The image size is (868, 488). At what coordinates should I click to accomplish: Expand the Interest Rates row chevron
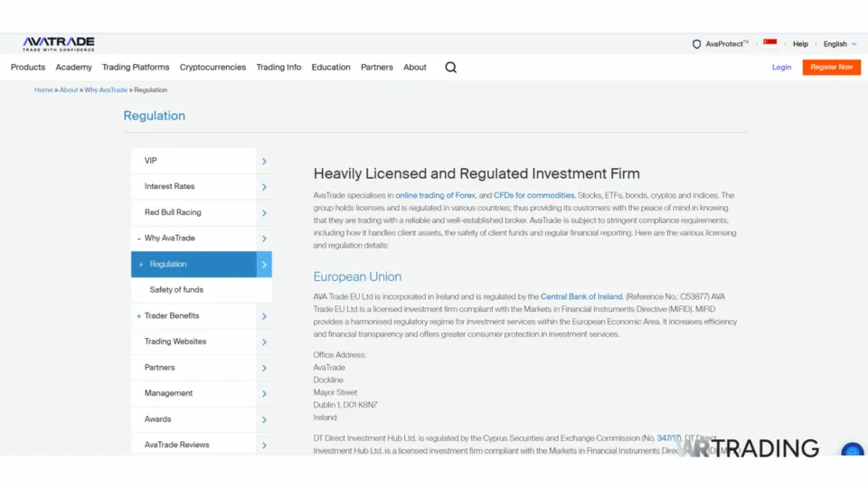coord(264,187)
